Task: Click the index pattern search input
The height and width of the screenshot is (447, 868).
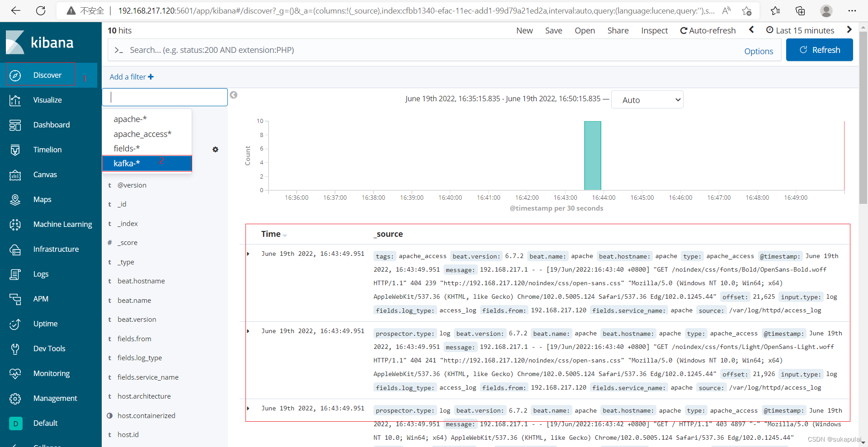Action: [165, 97]
